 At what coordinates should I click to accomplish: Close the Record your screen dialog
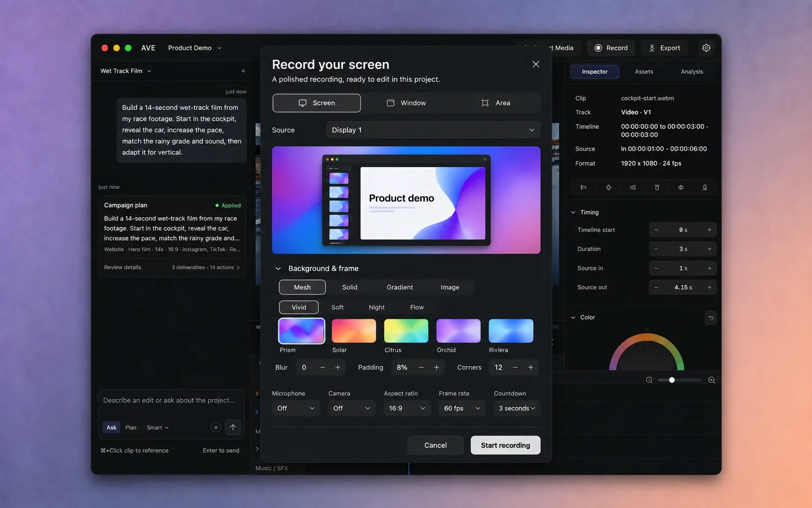[536, 64]
